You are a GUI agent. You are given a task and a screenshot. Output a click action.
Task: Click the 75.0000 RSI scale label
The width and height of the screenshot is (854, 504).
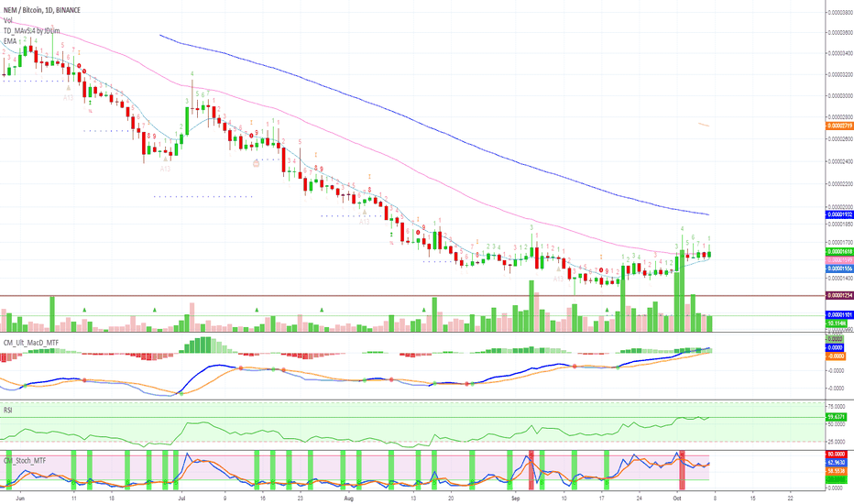coord(838,407)
